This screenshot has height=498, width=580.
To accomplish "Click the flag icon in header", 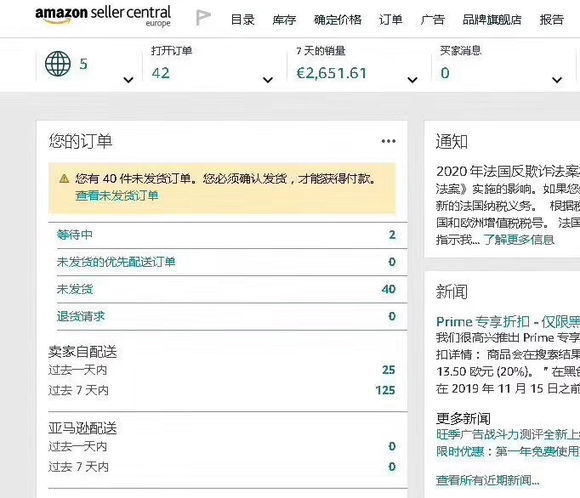I will click(x=203, y=17).
